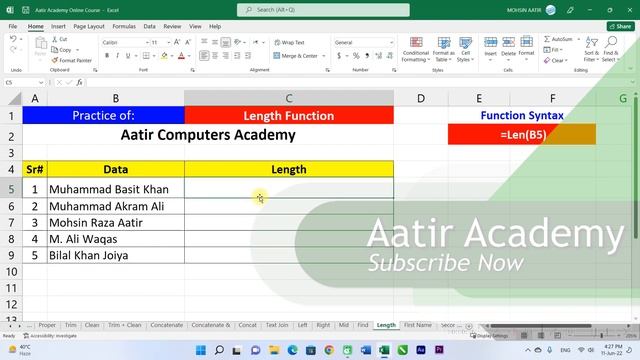Open the Concatenate sheet tab
This screenshot has width=640, height=360.
click(x=167, y=325)
